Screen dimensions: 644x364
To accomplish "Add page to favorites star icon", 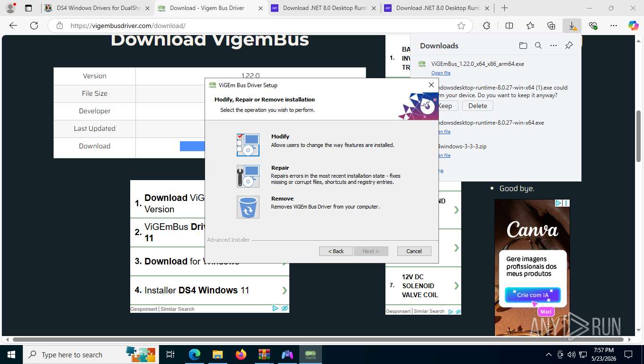I will [461, 26].
